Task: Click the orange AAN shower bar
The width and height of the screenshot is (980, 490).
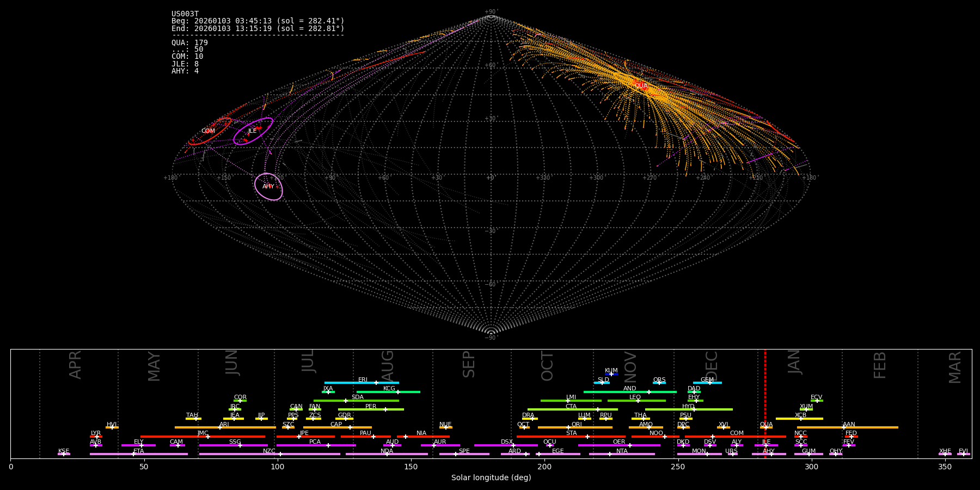Action: [848, 427]
